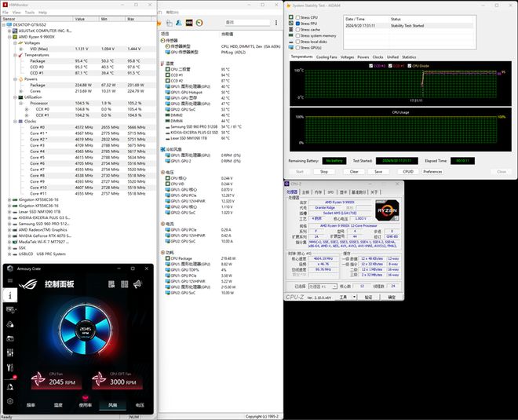Open the tools wrench icon in Armoury Crate sidebar
The width and height of the screenshot is (518, 420).
(x=10, y=367)
